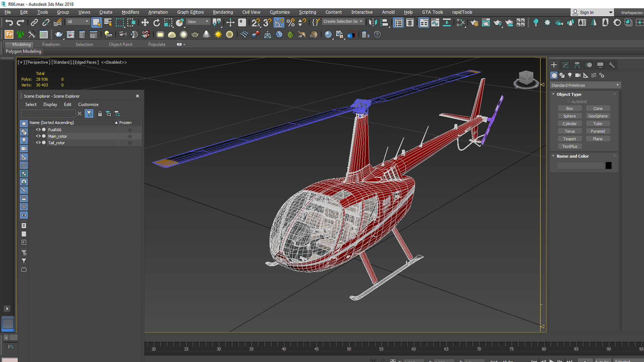Select the Main_rotor row in Scene Explorer

coord(86,136)
